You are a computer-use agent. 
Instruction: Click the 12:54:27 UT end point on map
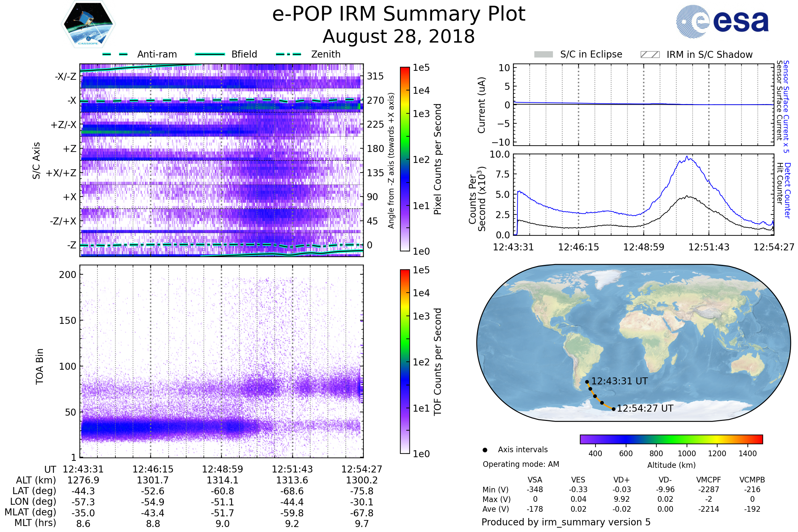pos(613,409)
